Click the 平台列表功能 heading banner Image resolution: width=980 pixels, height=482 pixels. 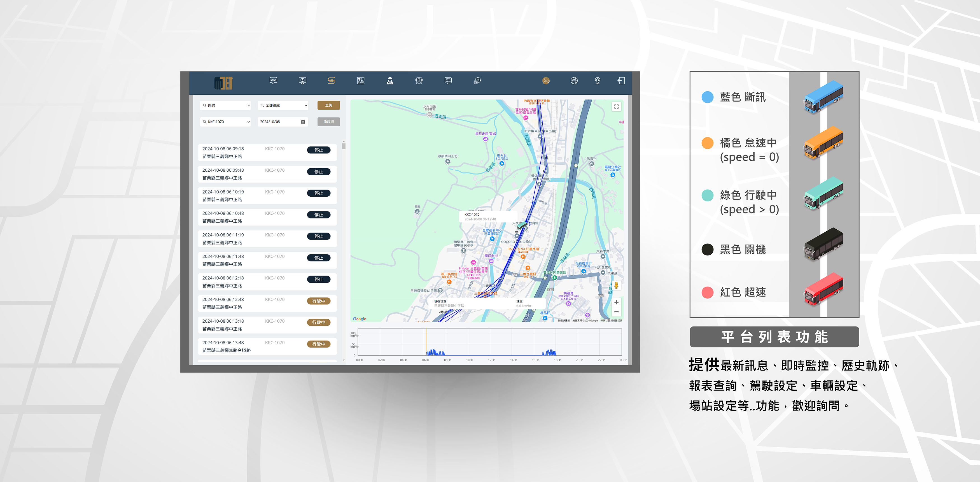tap(774, 337)
